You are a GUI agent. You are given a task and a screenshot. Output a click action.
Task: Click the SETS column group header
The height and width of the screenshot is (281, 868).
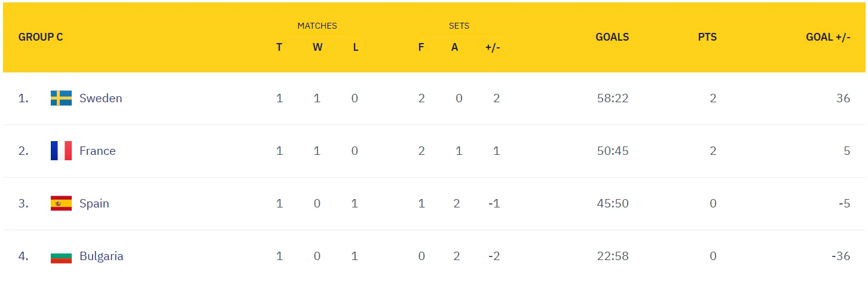click(x=459, y=26)
